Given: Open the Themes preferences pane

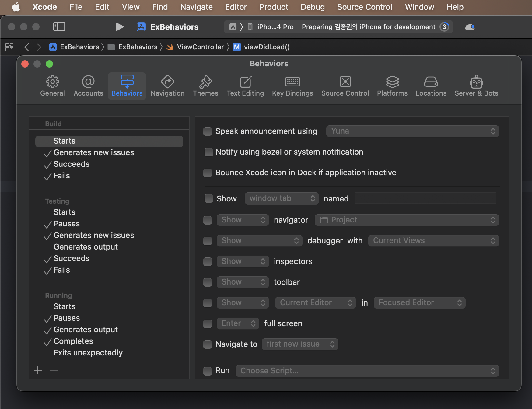Looking at the screenshot, I should click(205, 86).
